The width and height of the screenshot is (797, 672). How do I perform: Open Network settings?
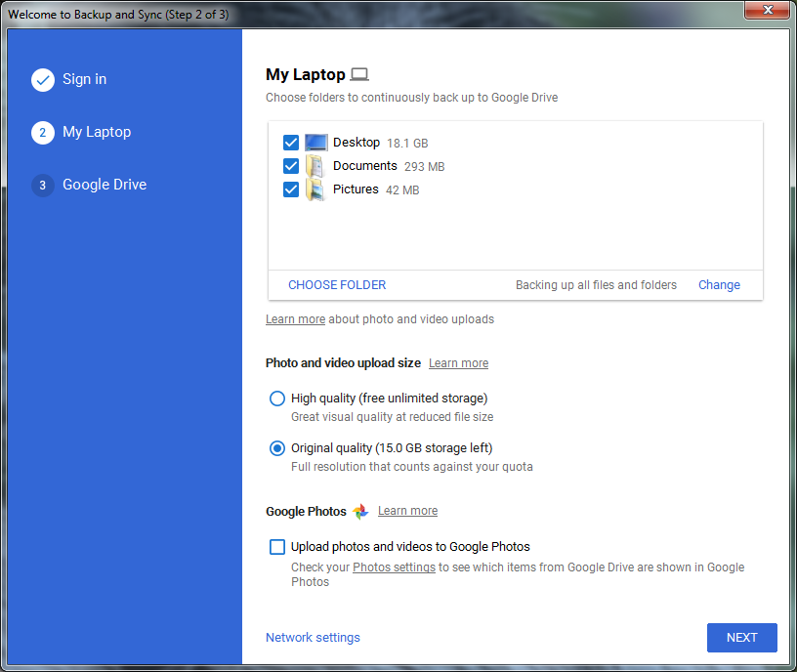click(313, 637)
